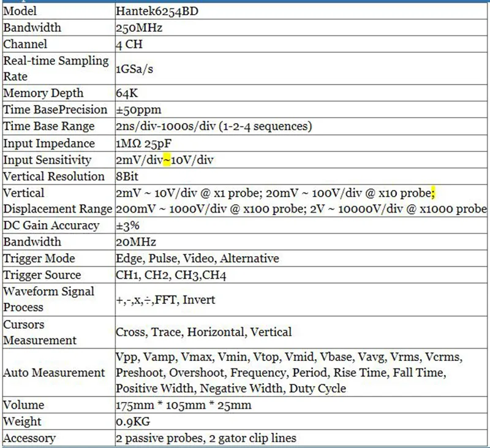This screenshot has height=448, width=490.
Task: Select the Model label
Action: tap(20, 11)
